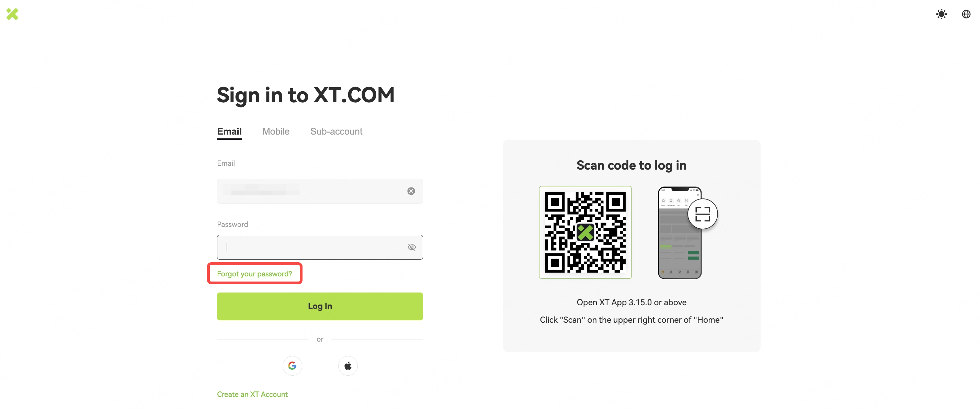This screenshot has height=412, width=980.
Task: Open the Forgot your password link
Action: click(x=254, y=274)
